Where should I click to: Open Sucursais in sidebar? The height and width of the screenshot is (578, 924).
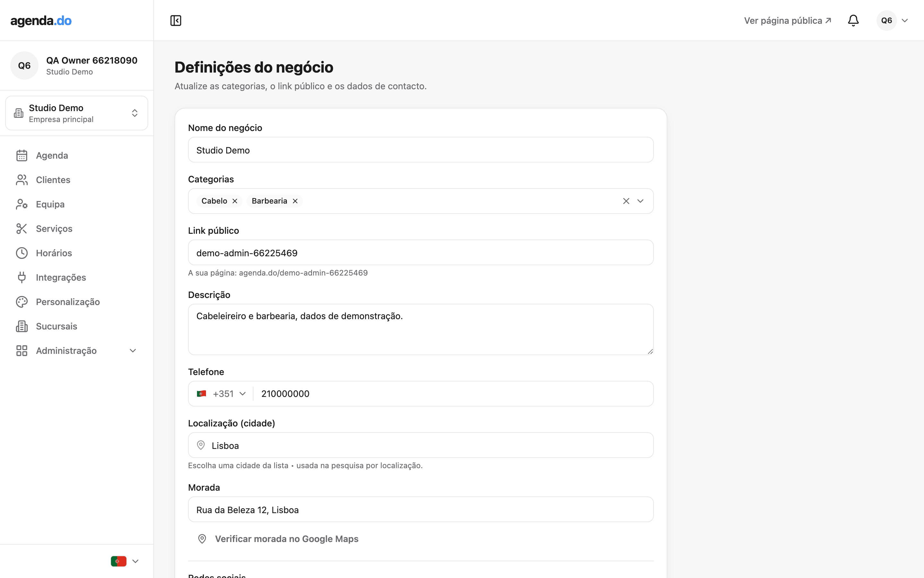(x=77, y=327)
